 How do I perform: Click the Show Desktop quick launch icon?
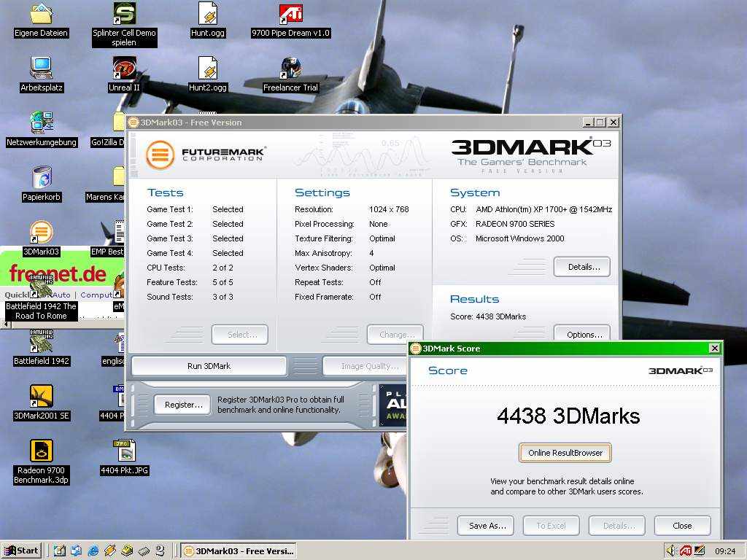click(60, 551)
